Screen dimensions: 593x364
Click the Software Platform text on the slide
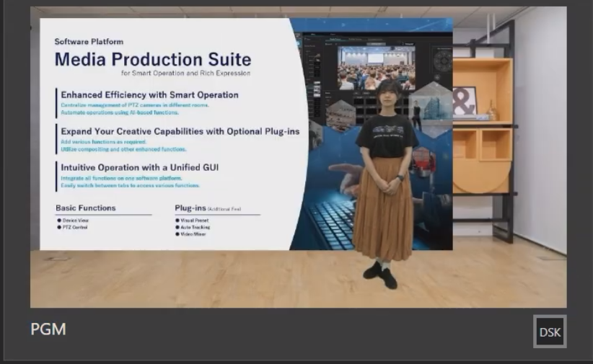(x=89, y=42)
